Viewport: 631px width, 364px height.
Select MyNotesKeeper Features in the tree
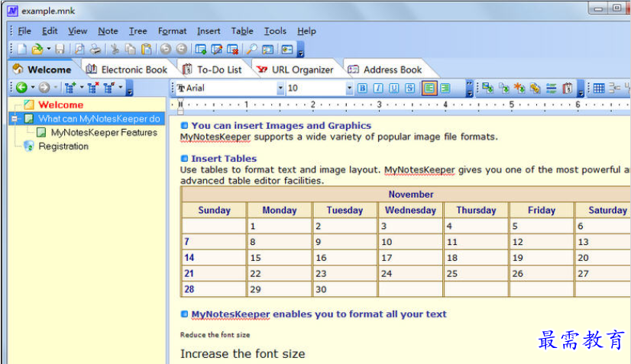tap(104, 132)
